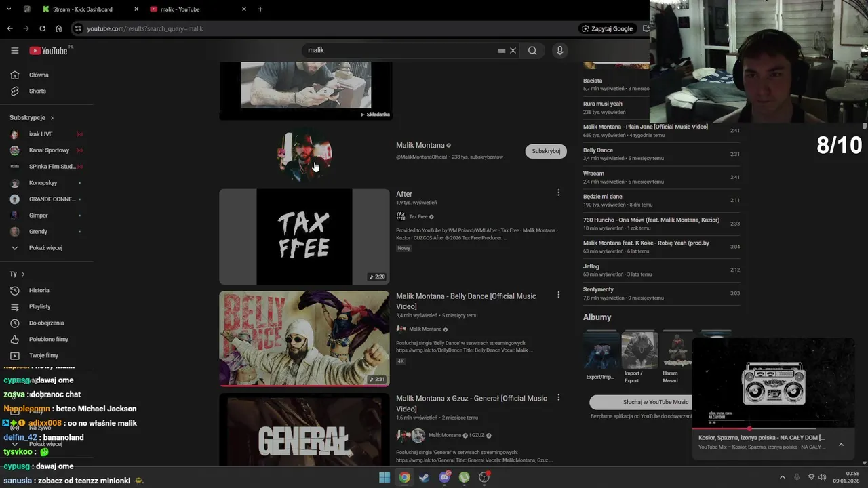Screen dimensions: 868x488
Task: Click the address bar URL
Action: (145, 28)
